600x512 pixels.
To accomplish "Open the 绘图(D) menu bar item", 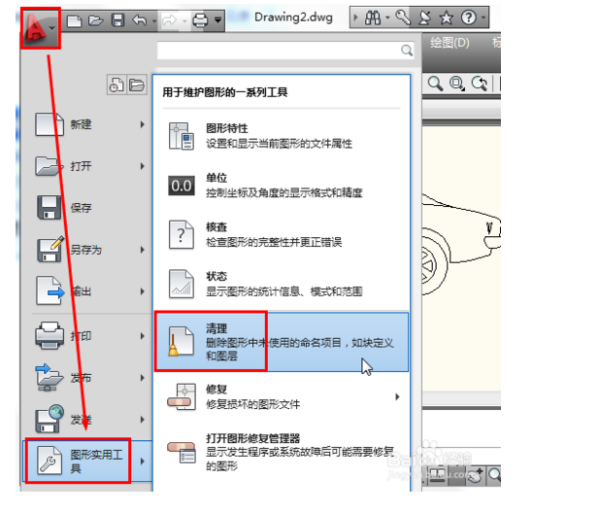I will tap(450, 43).
